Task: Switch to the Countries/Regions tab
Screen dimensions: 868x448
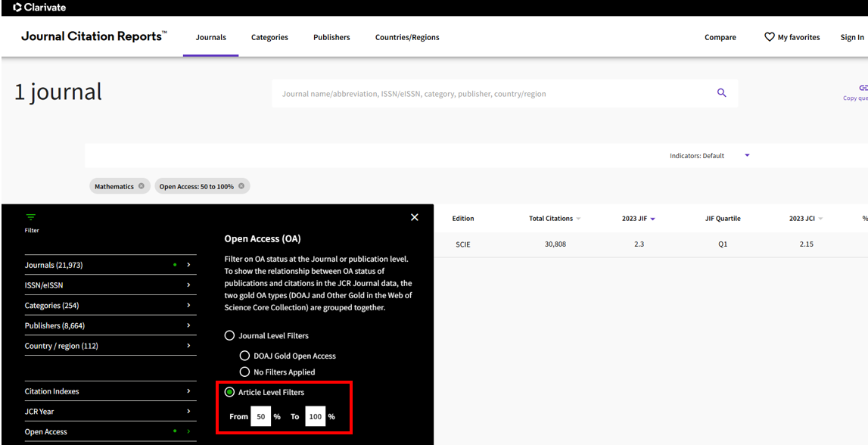Action: [x=407, y=37]
